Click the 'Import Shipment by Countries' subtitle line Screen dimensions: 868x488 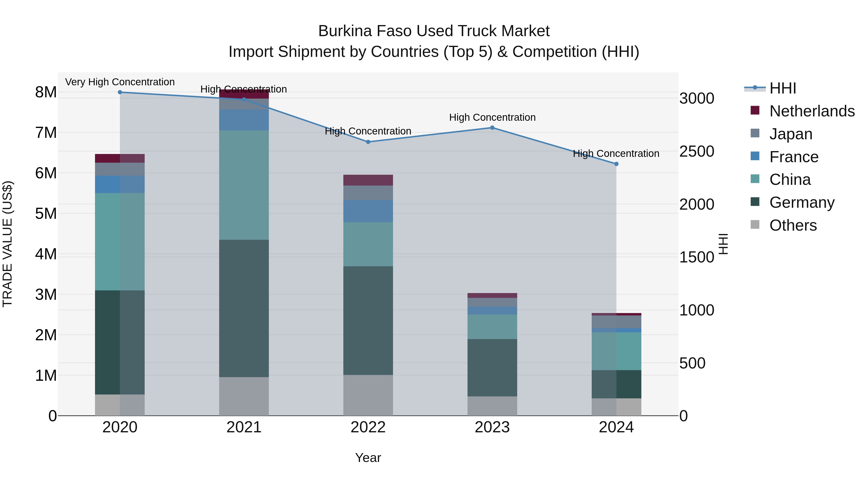434,52
